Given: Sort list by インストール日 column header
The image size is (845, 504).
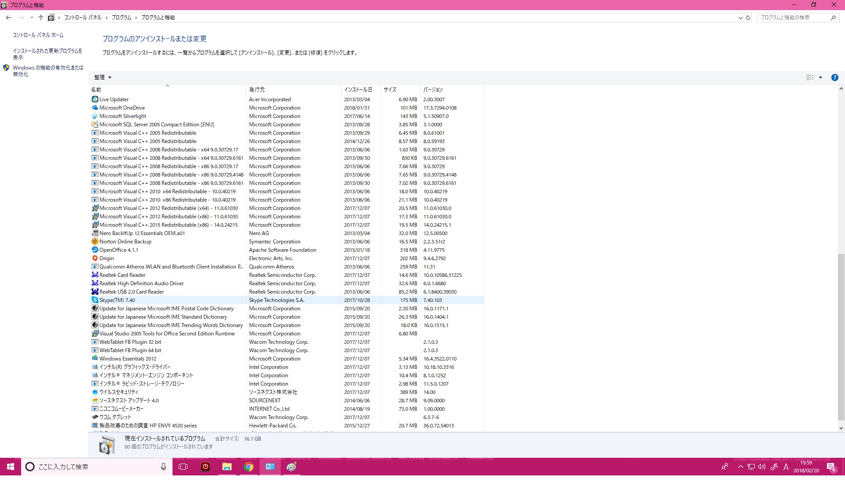Looking at the screenshot, I should 358,90.
